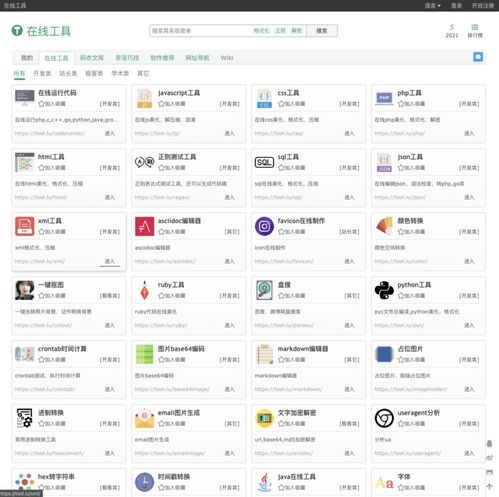This screenshot has height=497, width=499.
Task: Open the 网址导航 tab
Action: (197, 58)
